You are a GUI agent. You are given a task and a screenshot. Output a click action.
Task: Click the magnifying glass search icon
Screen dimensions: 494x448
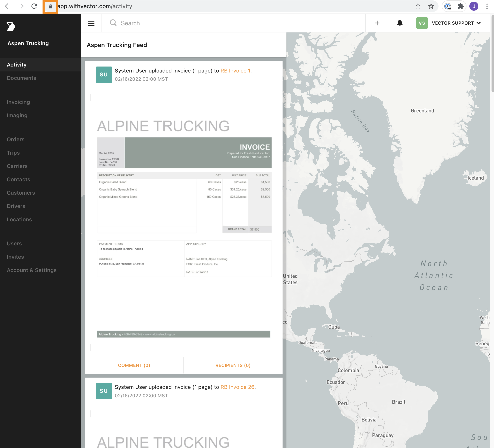click(x=113, y=23)
